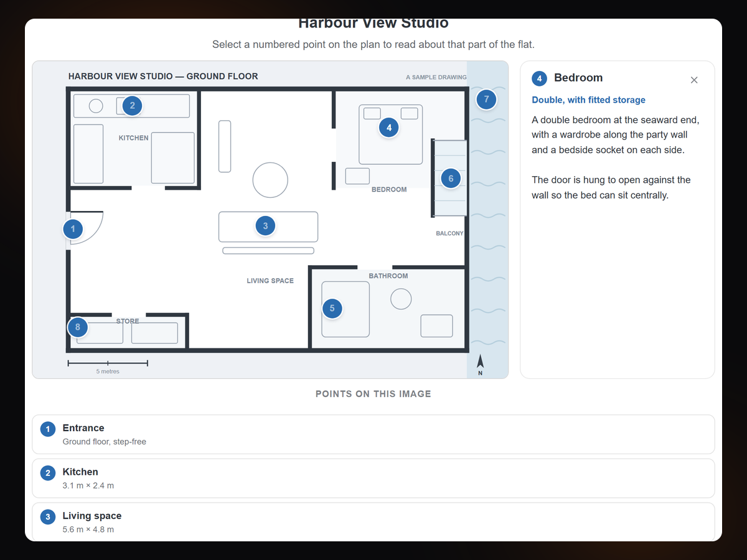Select hotspot 6 on the balcony
This screenshot has width=747, height=560.
point(451,179)
